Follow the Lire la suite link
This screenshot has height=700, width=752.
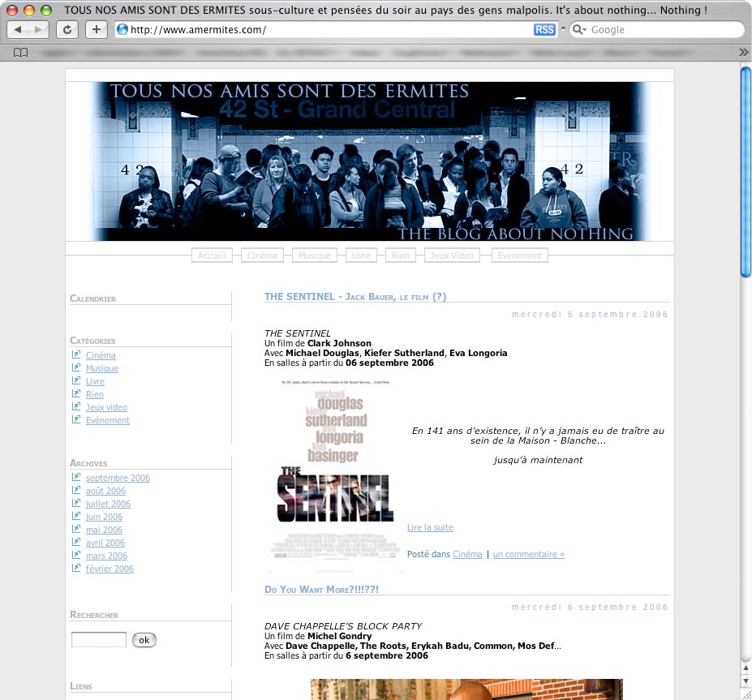click(430, 527)
